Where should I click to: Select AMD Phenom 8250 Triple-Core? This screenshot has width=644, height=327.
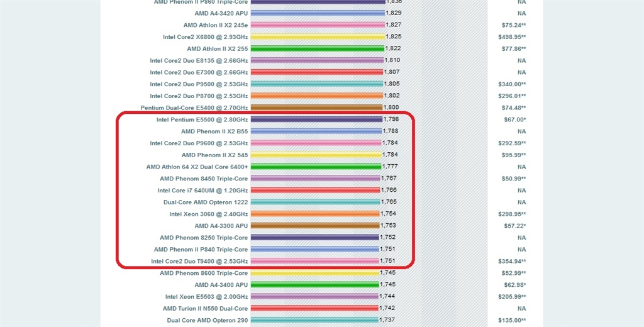204,238
